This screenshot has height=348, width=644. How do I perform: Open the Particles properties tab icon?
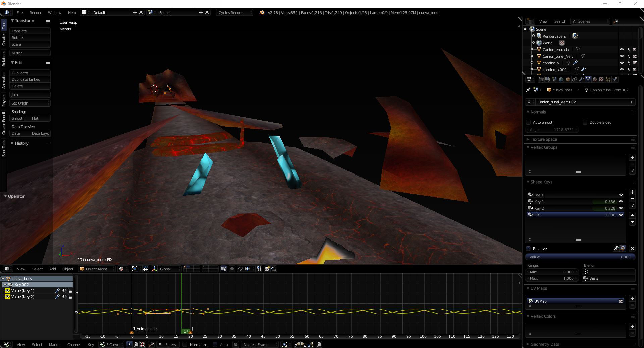(608, 79)
